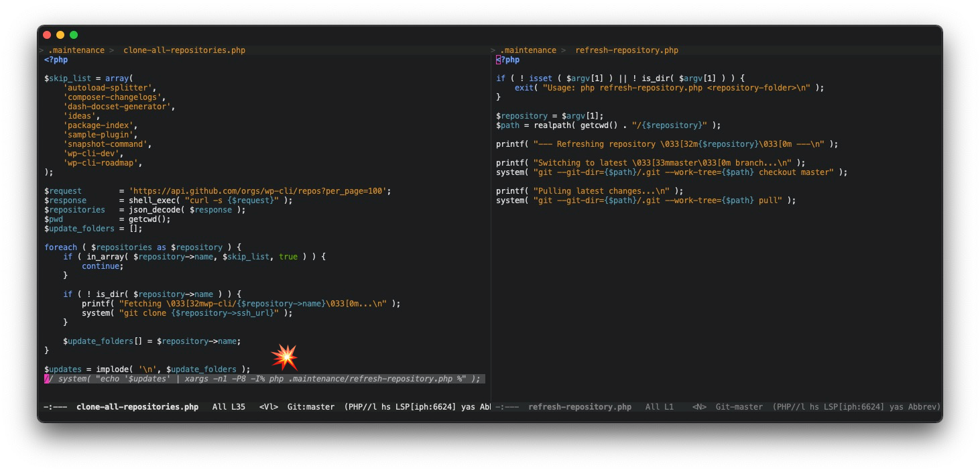Click $path = realpath line
The width and height of the screenshot is (980, 472).
pos(609,125)
